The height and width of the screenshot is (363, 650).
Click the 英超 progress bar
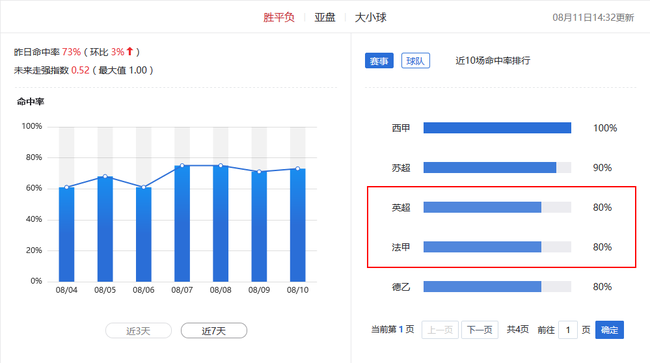pyautogui.click(x=497, y=207)
